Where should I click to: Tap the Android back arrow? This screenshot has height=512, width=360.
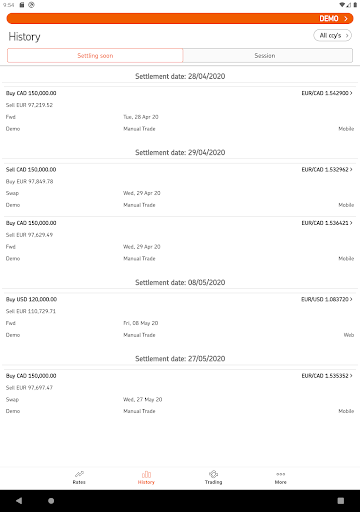(x=19, y=501)
